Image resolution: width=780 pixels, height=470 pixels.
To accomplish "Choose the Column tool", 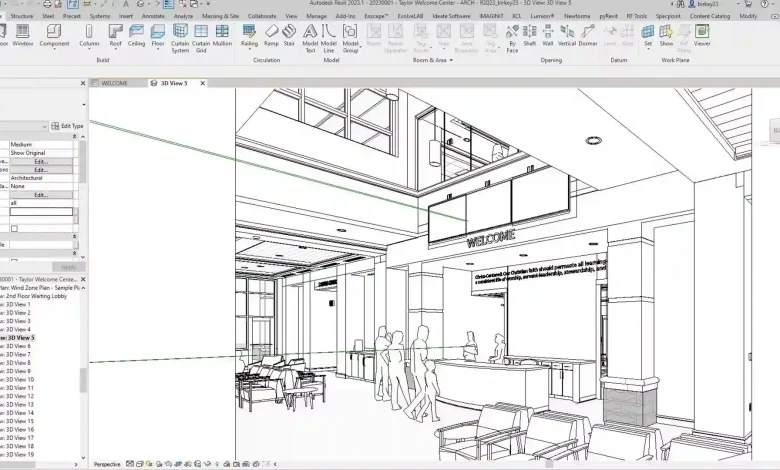I will click(x=89, y=35).
